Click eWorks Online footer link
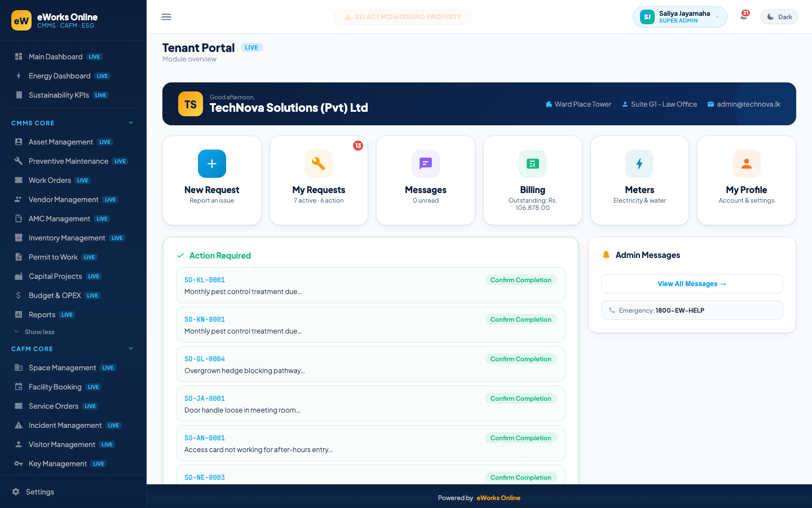Screen dimensions: 812x508 (x=498, y=498)
